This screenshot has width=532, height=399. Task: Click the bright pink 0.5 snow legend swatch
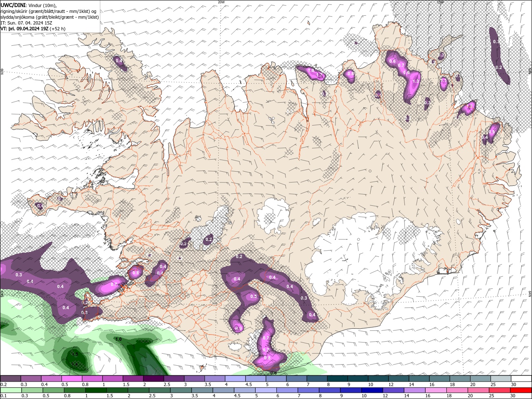tap(71, 378)
